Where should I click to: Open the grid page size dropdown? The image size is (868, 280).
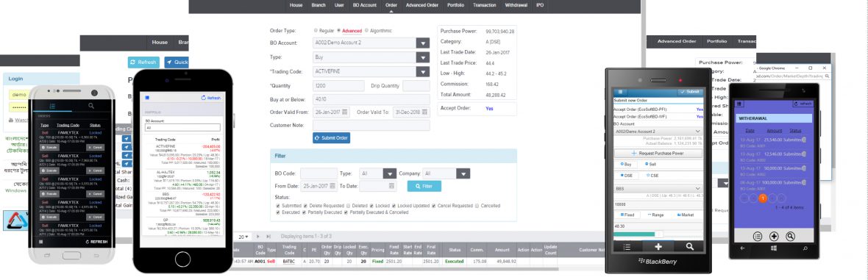pos(243,237)
